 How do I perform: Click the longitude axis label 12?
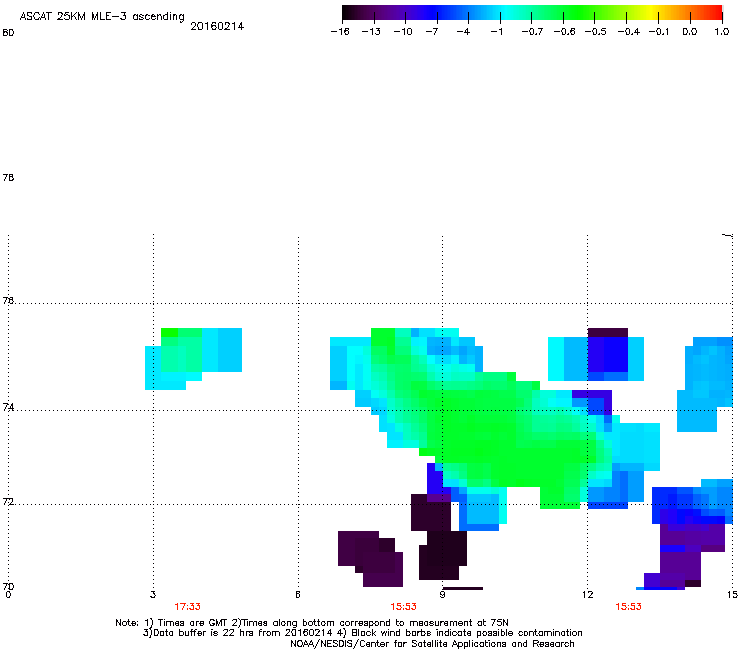(588, 595)
